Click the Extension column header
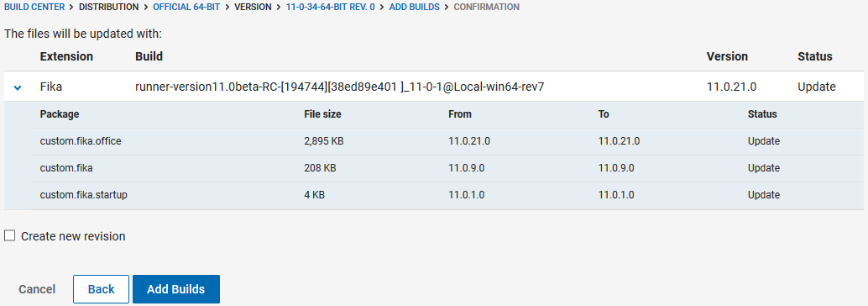 (66, 56)
